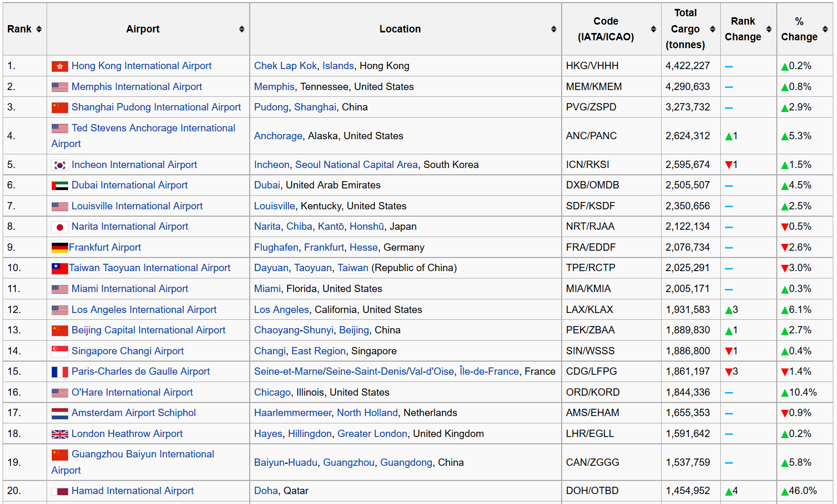Sort by Airport column arrows
Viewport: 837px width, 504px height.
click(242, 29)
